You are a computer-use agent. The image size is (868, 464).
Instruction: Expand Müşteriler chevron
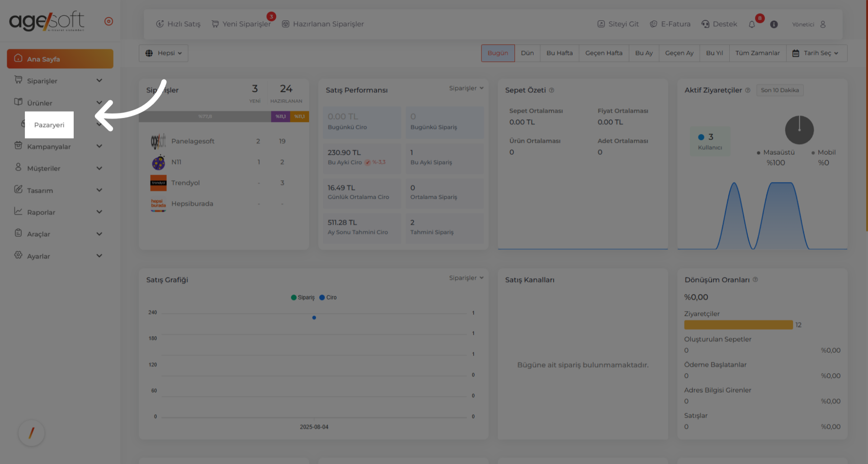(x=99, y=168)
